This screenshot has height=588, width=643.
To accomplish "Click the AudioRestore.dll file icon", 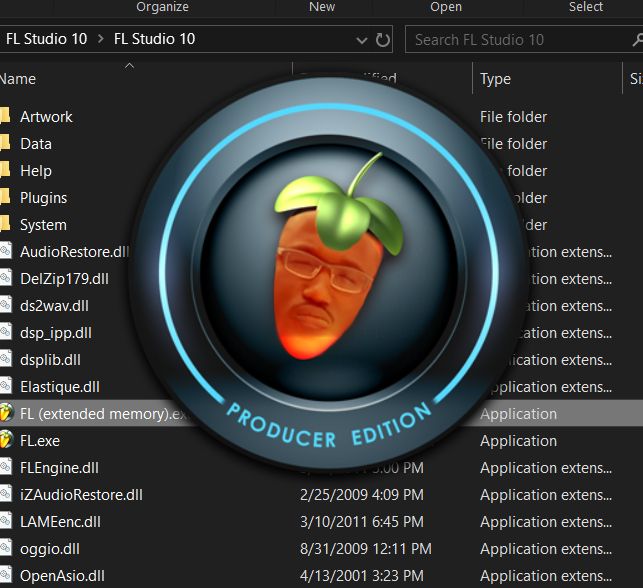I will coord(5,251).
